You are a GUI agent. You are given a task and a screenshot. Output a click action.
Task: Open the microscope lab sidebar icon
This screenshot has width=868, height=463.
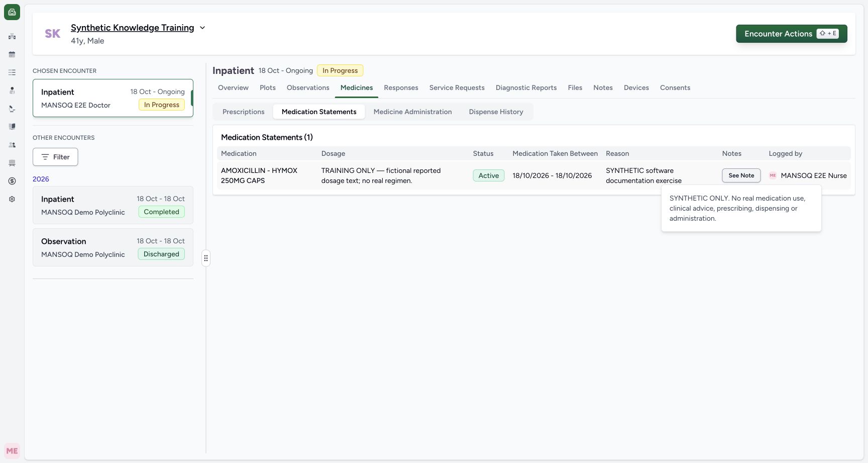[x=12, y=109]
